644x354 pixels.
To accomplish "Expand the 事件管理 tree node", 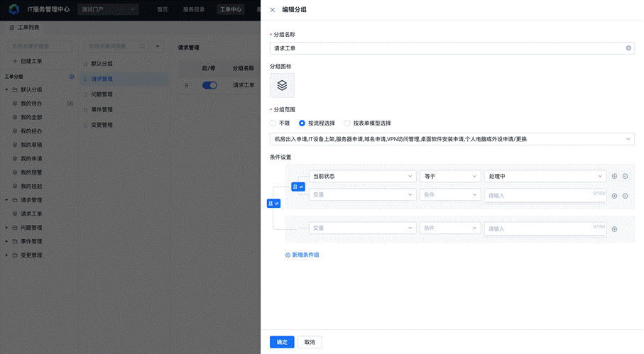I will click(6, 241).
